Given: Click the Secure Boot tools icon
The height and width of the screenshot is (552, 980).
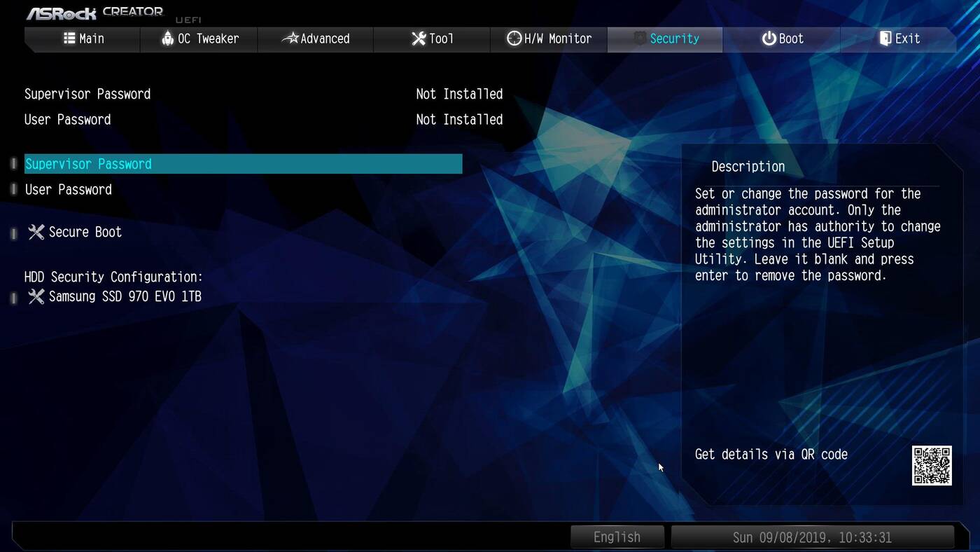Looking at the screenshot, I should point(36,232).
